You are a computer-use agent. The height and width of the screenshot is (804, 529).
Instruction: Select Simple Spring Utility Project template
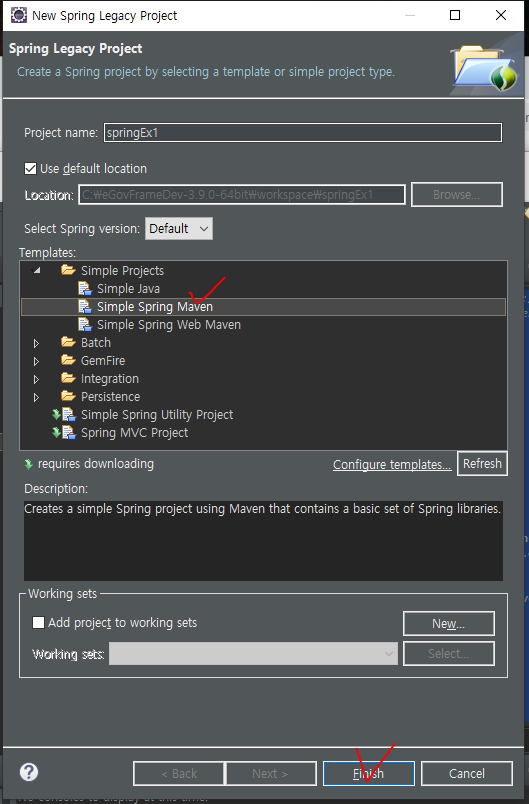pyautogui.click(x=157, y=414)
